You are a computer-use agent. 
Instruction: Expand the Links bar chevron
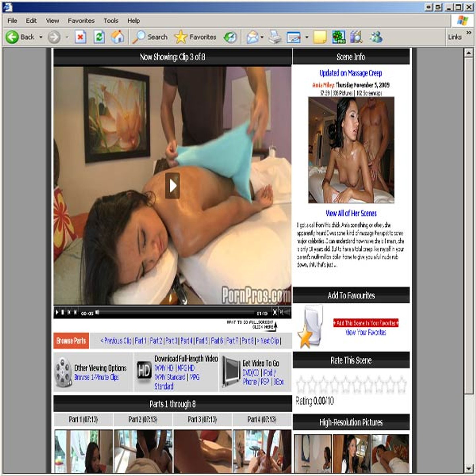[x=469, y=32]
